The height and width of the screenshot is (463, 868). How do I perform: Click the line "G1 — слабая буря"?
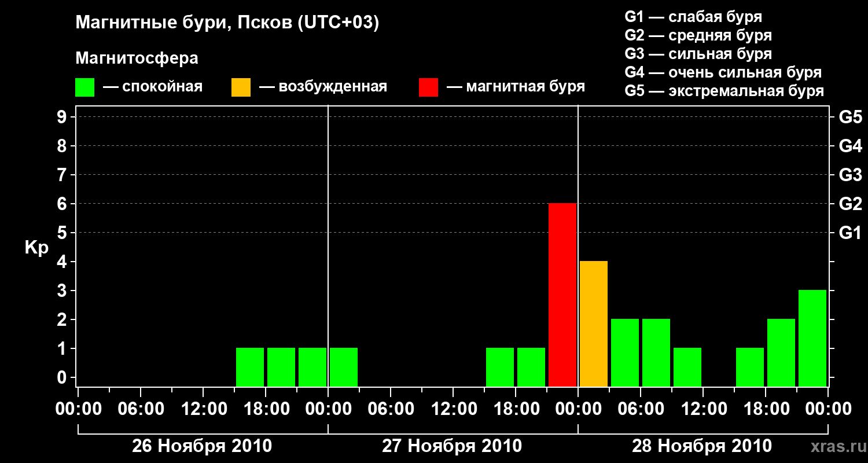pyautogui.click(x=693, y=16)
